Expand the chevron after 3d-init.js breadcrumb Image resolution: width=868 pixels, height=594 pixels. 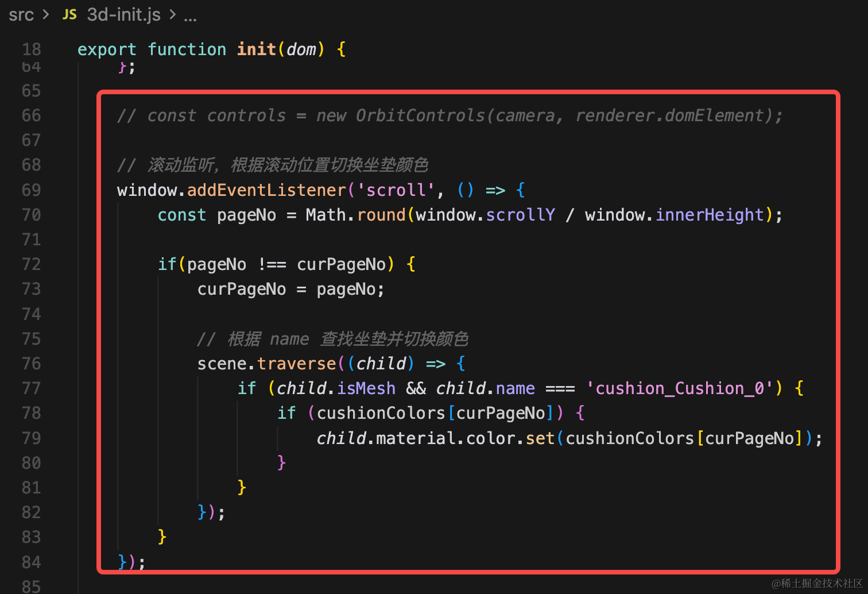[172, 15]
